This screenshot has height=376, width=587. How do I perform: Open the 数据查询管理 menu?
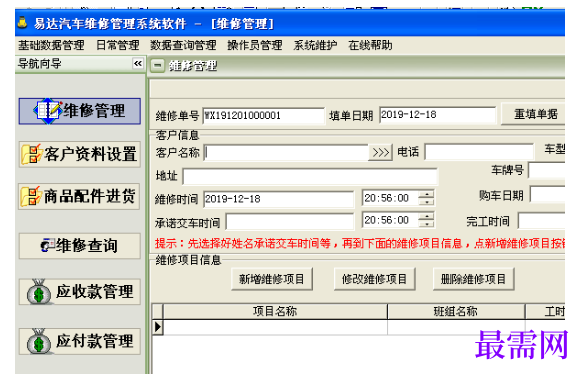click(183, 45)
